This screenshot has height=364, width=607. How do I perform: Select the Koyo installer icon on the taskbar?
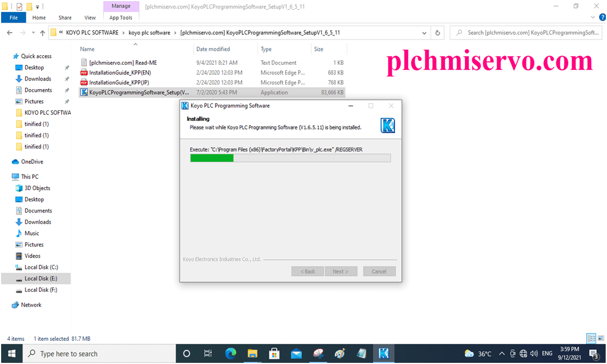tap(383, 353)
